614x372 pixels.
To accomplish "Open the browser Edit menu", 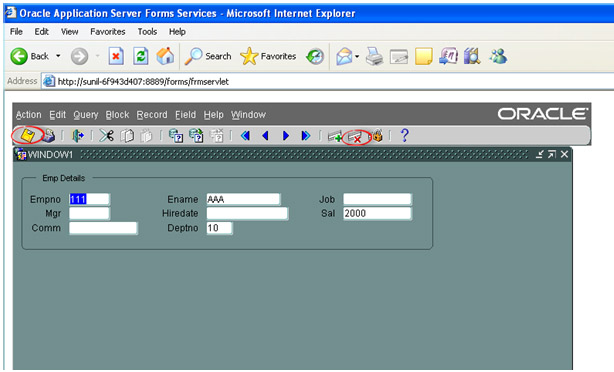I will [x=41, y=32].
